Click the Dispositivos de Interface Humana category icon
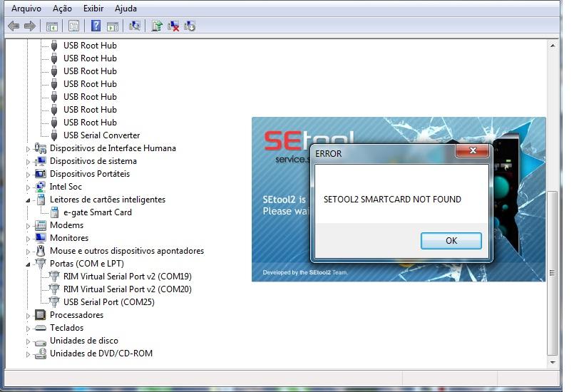 click(40, 148)
